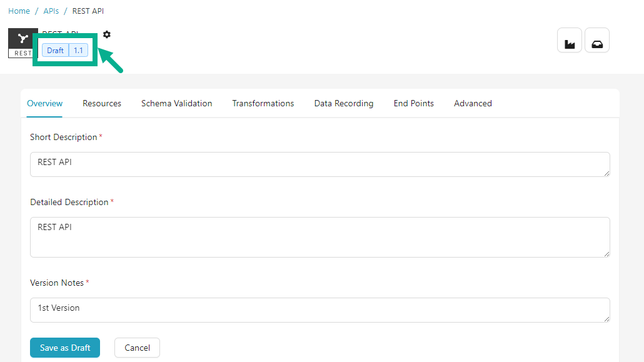Click inside the Version Notes text field

tap(319, 310)
